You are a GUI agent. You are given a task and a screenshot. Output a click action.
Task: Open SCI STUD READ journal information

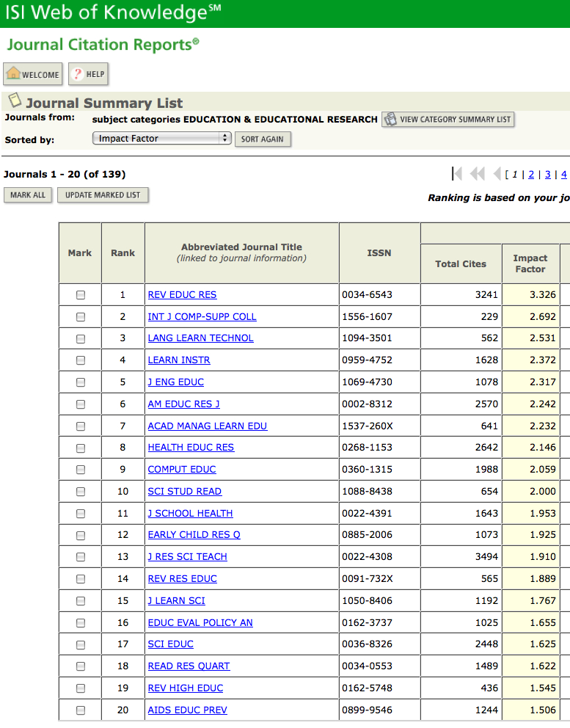pyautogui.click(x=184, y=491)
